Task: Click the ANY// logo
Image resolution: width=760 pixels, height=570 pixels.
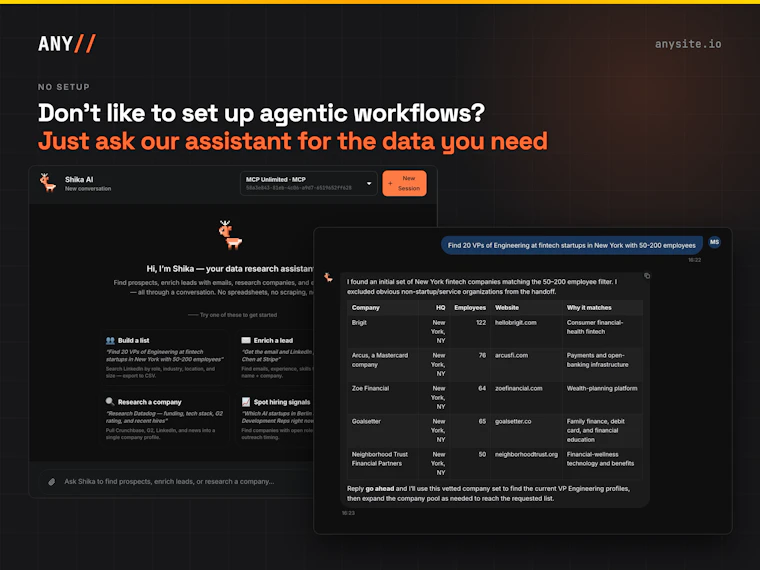Action: (x=67, y=44)
